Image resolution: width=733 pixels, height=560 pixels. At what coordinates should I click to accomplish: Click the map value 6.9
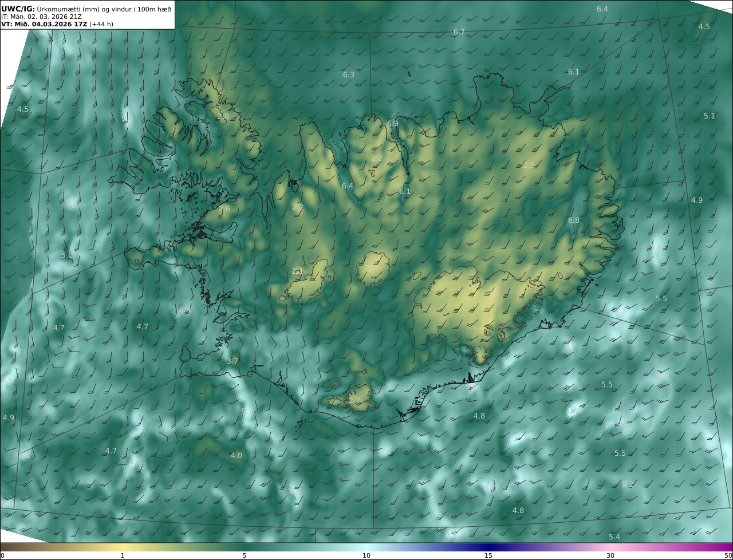tap(393, 124)
